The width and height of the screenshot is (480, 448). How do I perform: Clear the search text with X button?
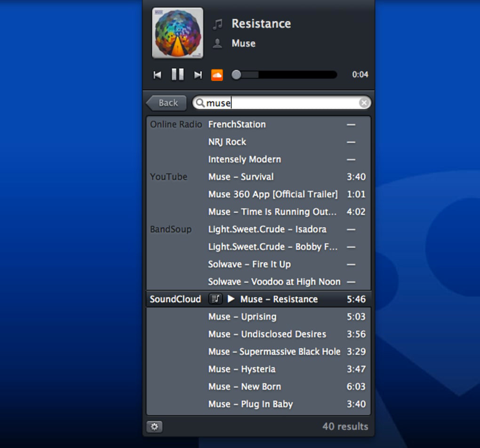click(364, 103)
